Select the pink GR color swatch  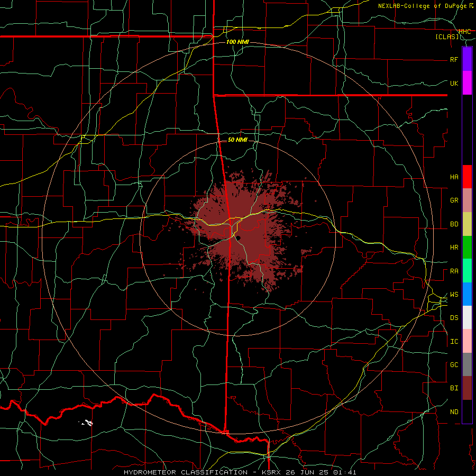(x=467, y=200)
